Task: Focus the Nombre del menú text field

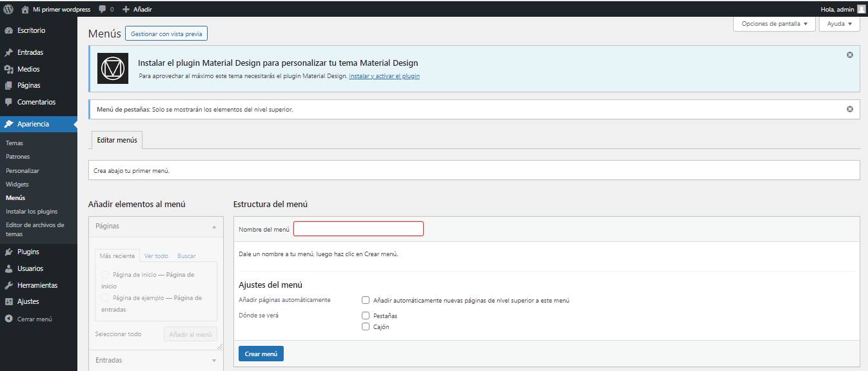Action: 358,229
